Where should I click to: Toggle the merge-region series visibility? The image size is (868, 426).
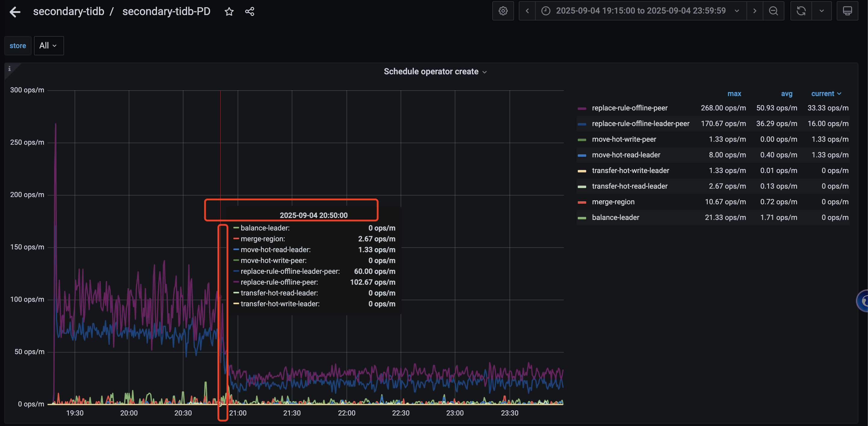tap(613, 202)
